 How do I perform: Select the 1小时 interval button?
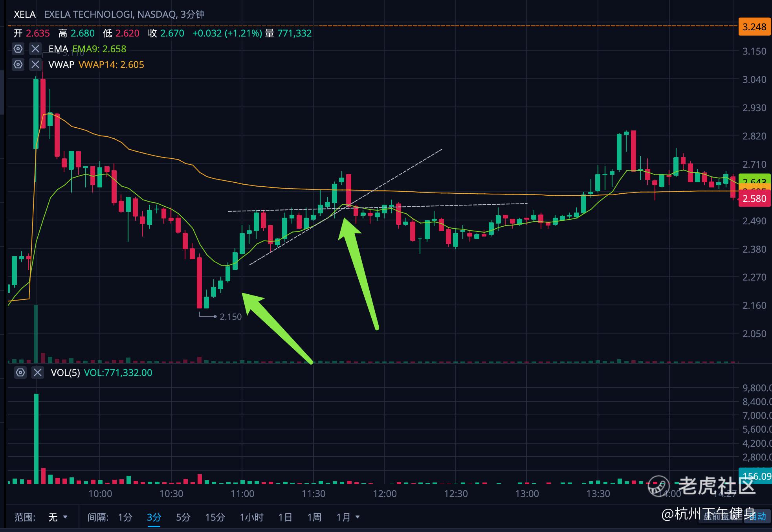pos(251,517)
